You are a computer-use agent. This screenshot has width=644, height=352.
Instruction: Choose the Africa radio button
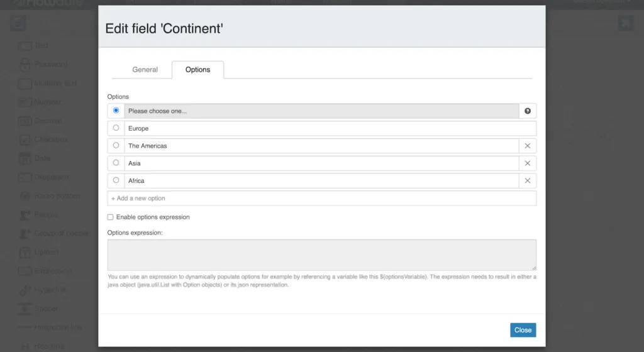coord(116,180)
